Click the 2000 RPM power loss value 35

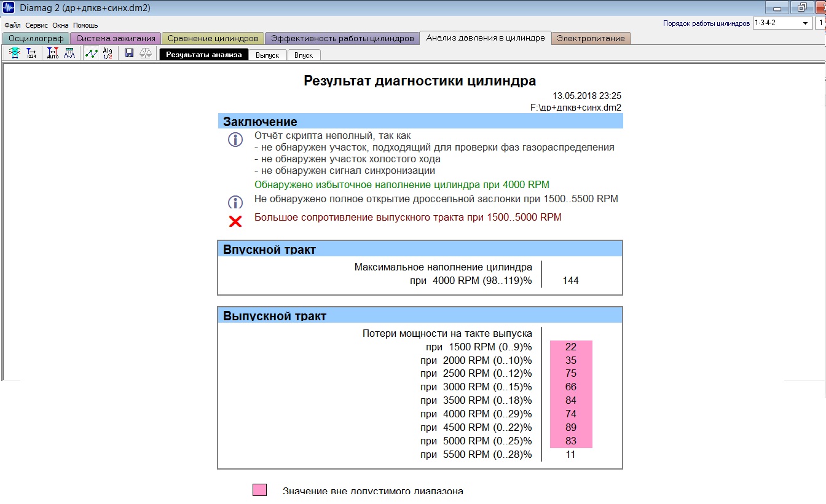point(571,361)
